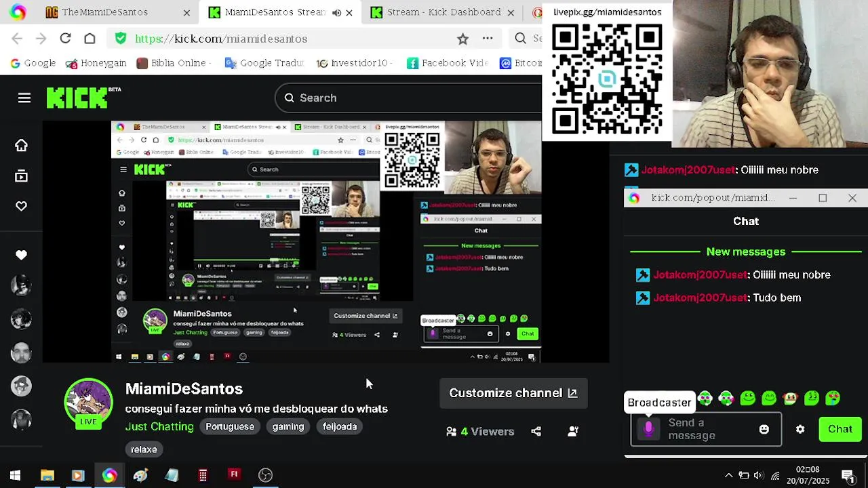Click Jotakomj2007uset on Tudo bem message
The width and height of the screenshot is (868, 488).
pos(700,298)
